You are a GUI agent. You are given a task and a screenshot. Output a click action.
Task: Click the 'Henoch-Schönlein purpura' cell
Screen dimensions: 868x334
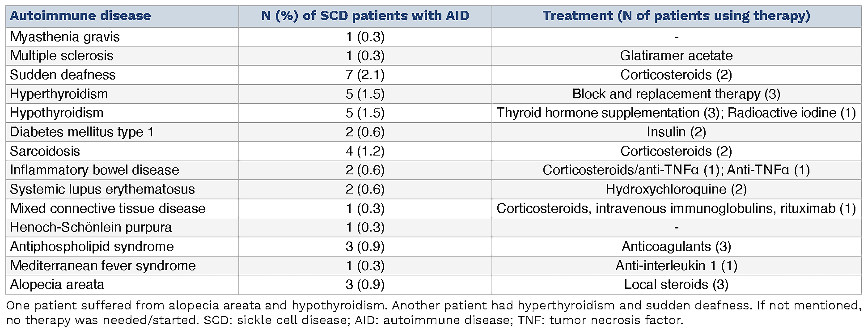(x=91, y=227)
